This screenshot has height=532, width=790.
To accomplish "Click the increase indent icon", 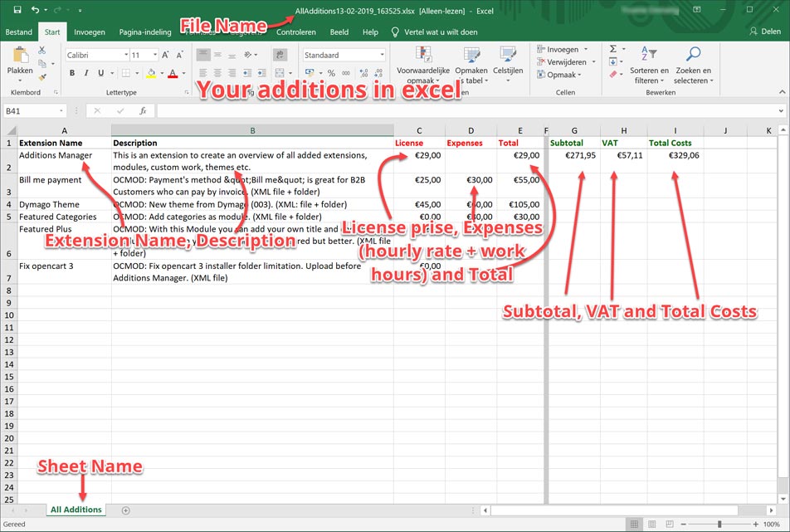I will (x=262, y=73).
